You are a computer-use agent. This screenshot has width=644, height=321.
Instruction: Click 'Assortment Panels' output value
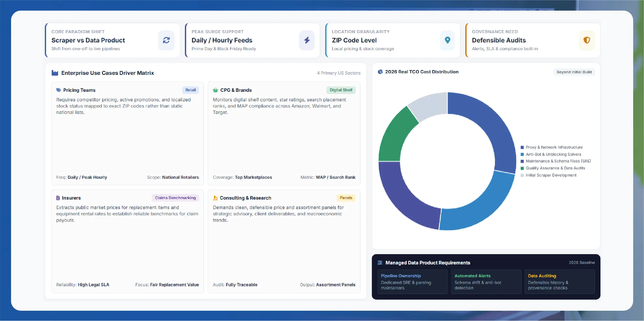point(336,285)
